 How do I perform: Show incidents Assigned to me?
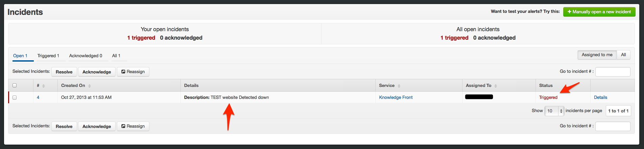597,55
